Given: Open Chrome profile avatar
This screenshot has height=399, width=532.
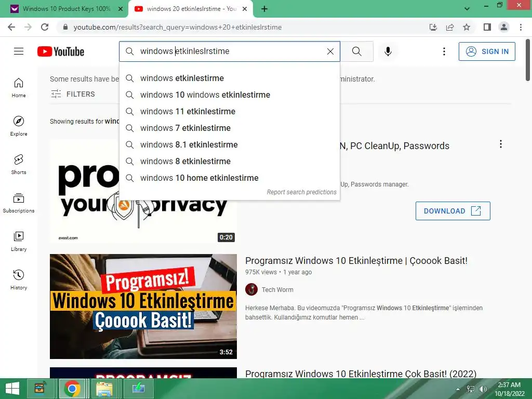Looking at the screenshot, I should [504, 27].
